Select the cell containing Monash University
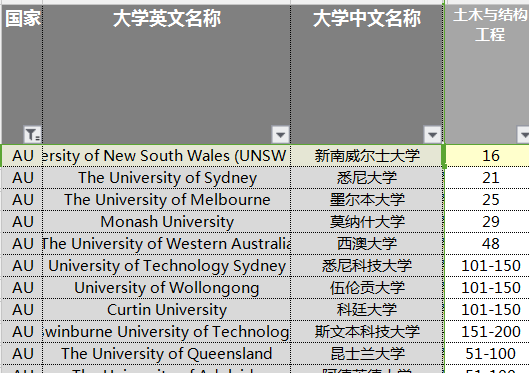The width and height of the screenshot is (529, 373). click(x=166, y=222)
